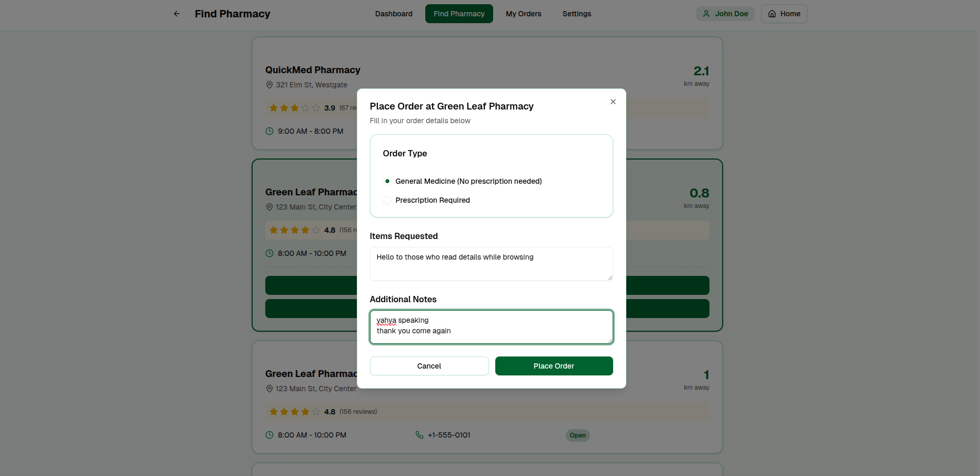Screen dimensions: 980x476
Task: Select Prescription Required option
Action: [x=387, y=200]
